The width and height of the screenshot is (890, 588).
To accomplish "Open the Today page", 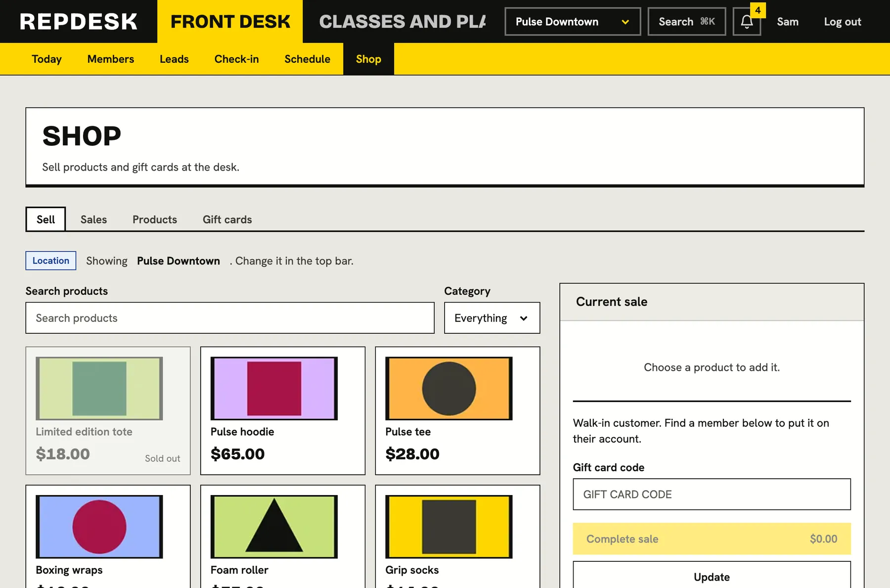I will 47,59.
